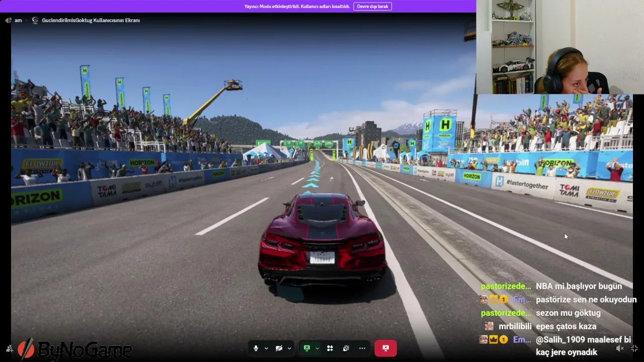Click the streamer avatar next to GuclendirilmisGoktug
644x362 pixels.
click(x=35, y=20)
